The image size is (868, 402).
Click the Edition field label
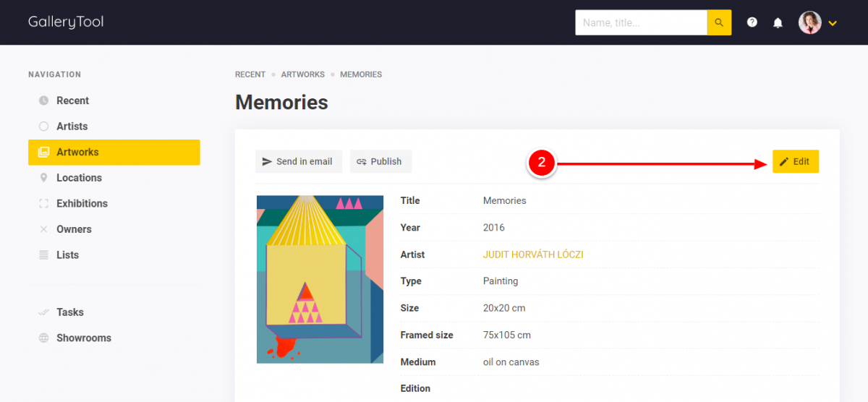415,388
